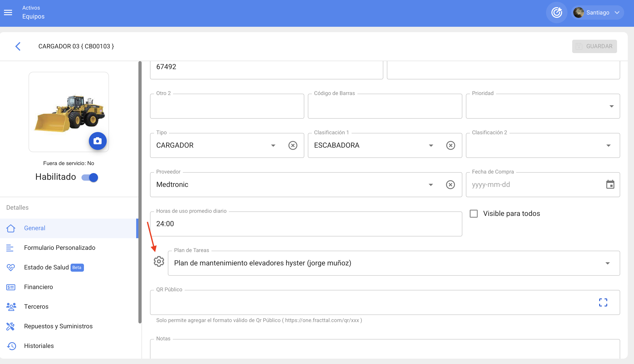634x364 pixels.
Task: Go to Repuestos y Suministros
Action: tap(58, 326)
